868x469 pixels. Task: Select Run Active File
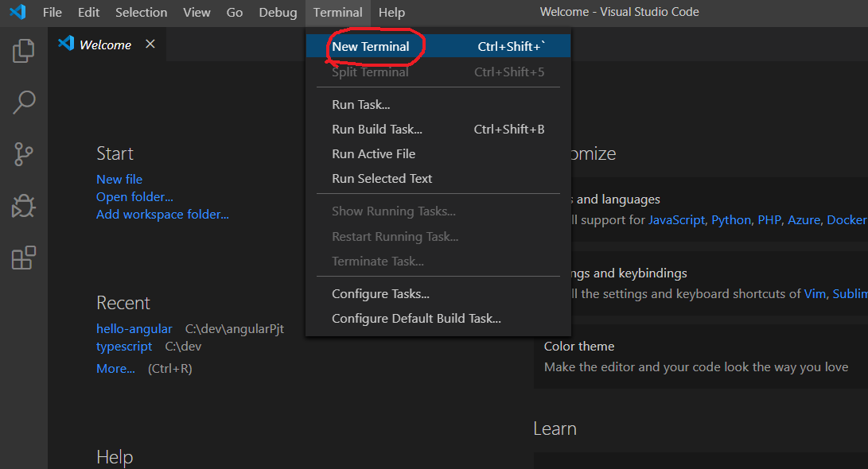(x=438, y=153)
